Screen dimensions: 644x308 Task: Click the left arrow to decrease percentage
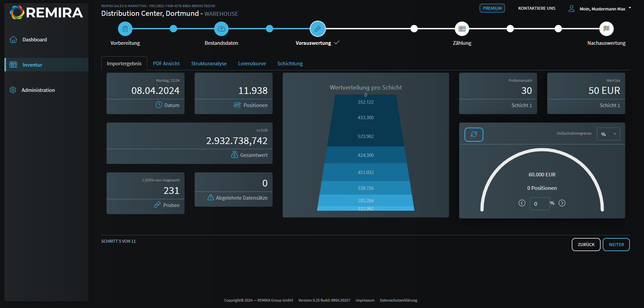tap(522, 203)
